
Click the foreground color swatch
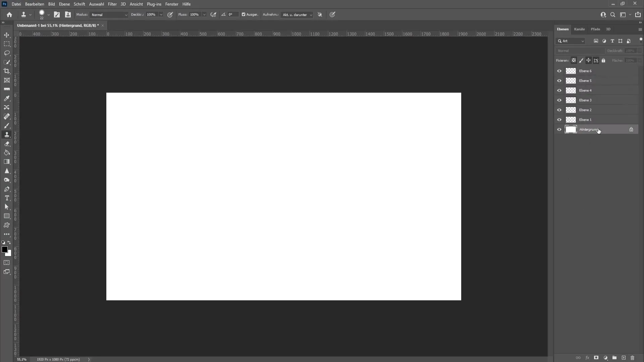pyautogui.click(x=5, y=250)
